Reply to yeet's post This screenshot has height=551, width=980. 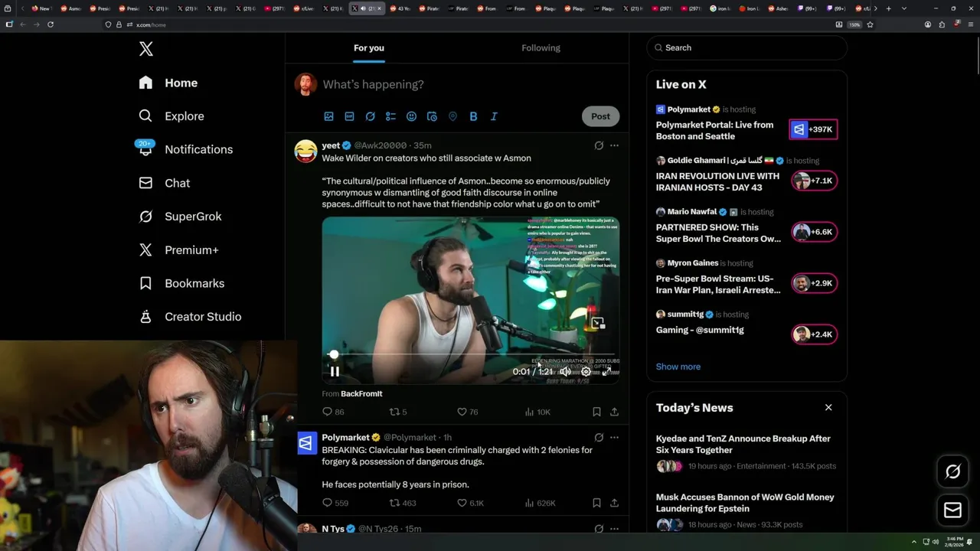[333, 412]
